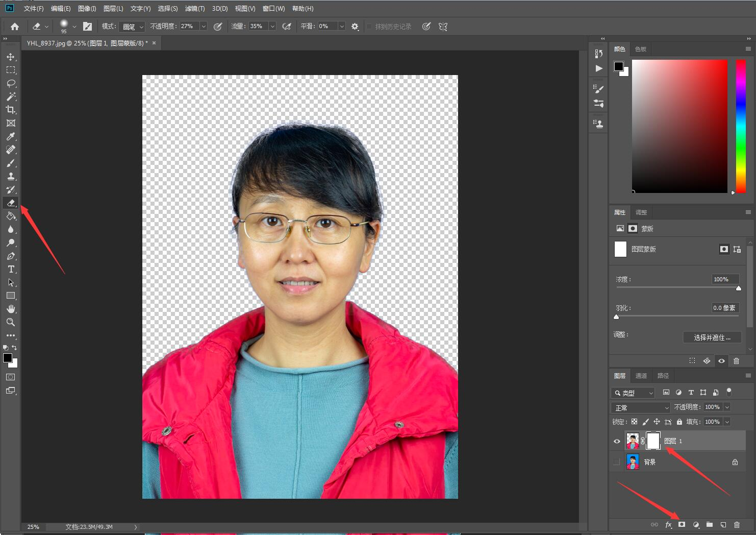Hide layer 图层 1 with eye icon
Screen dimensions: 756x535
[x=617, y=441]
